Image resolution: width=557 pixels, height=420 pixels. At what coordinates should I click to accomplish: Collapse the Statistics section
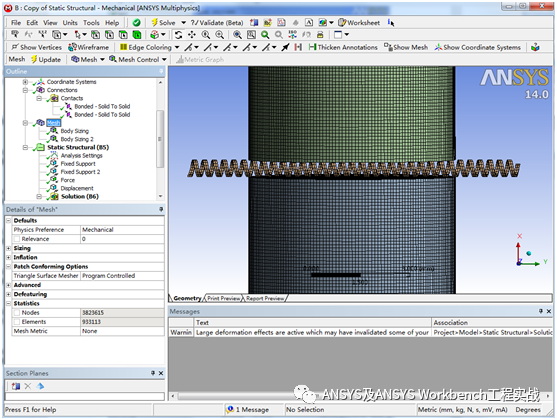[x=9, y=303]
